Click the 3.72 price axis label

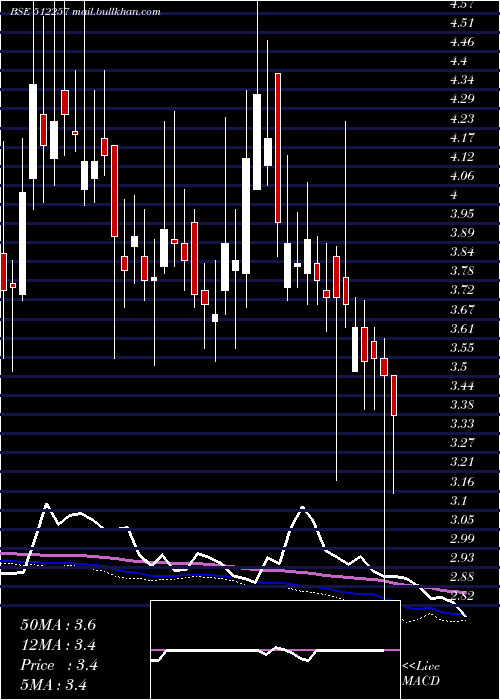pos(462,290)
